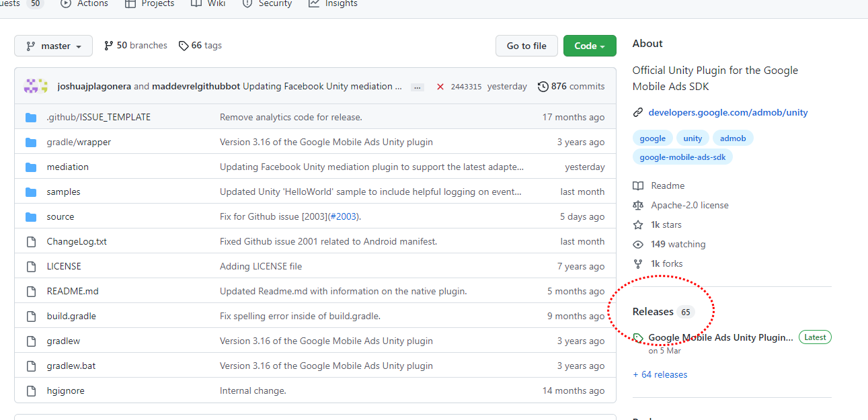This screenshot has width=868, height=420.
Task: Open the gradlew.bat file
Action: [x=71, y=366]
